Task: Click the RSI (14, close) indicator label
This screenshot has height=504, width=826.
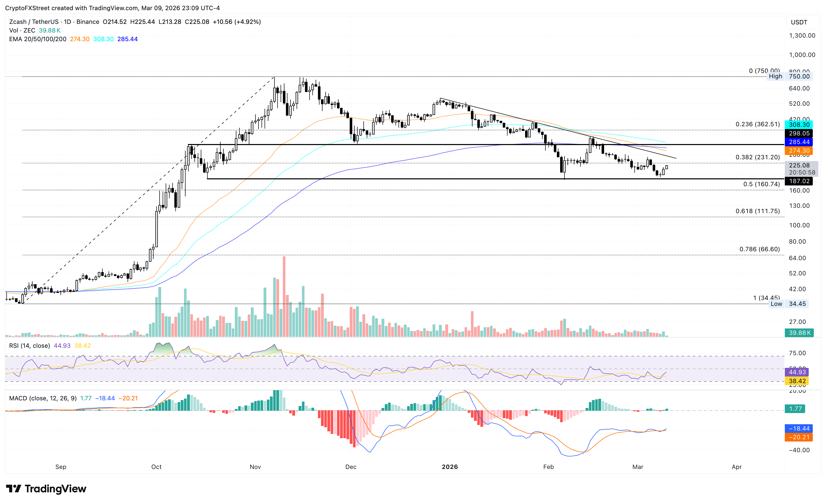Action: click(x=29, y=345)
